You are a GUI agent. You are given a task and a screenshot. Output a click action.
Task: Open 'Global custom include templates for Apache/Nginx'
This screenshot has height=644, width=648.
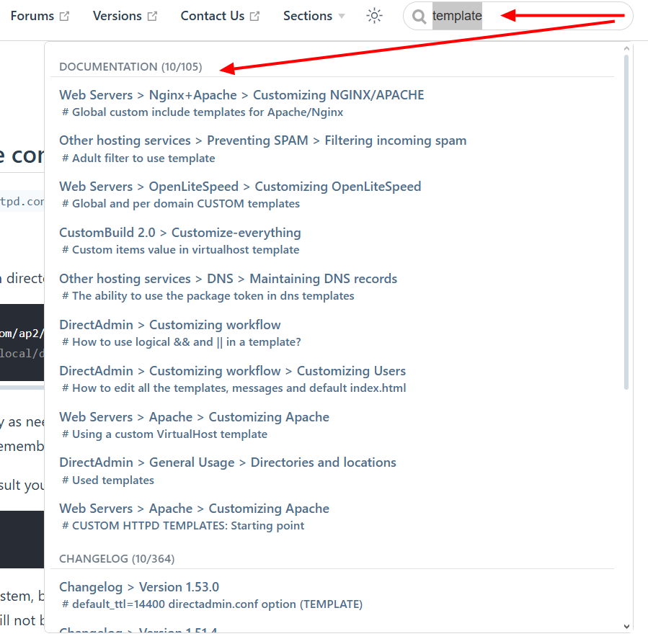tap(203, 112)
